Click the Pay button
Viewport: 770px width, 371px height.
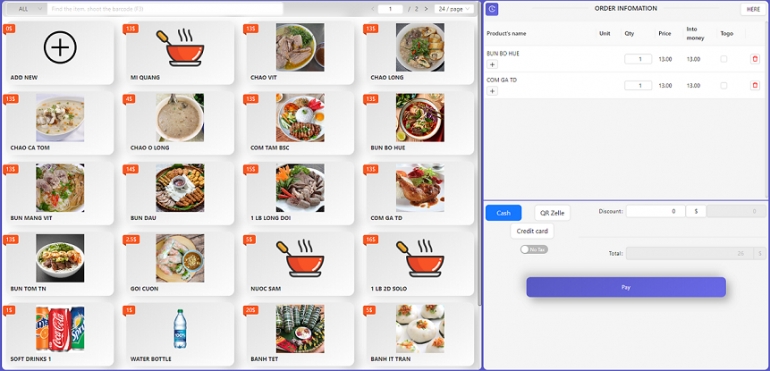coord(626,287)
